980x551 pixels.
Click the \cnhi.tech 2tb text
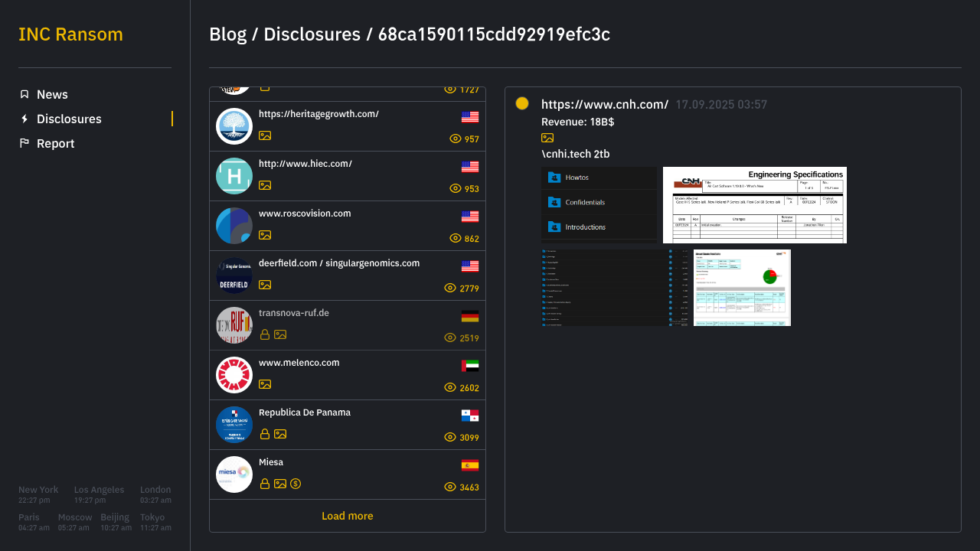pos(576,154)
